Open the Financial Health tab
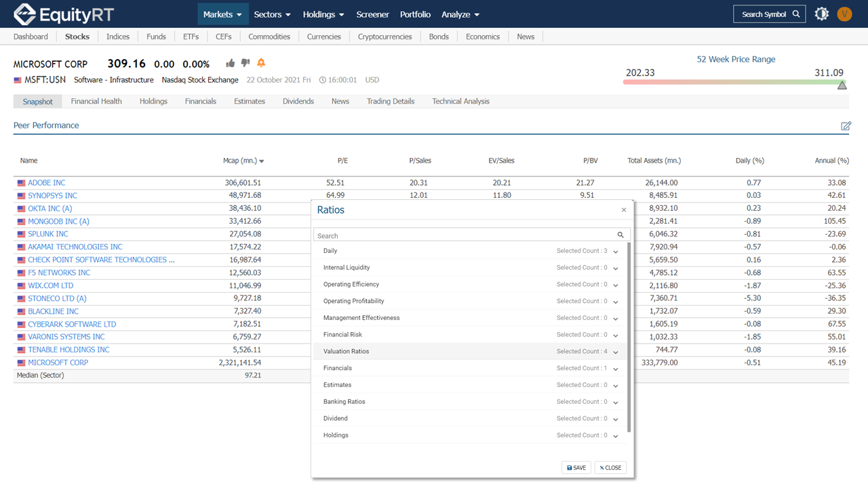The width and height of the screenshot is (868, 488). point(96,101)
